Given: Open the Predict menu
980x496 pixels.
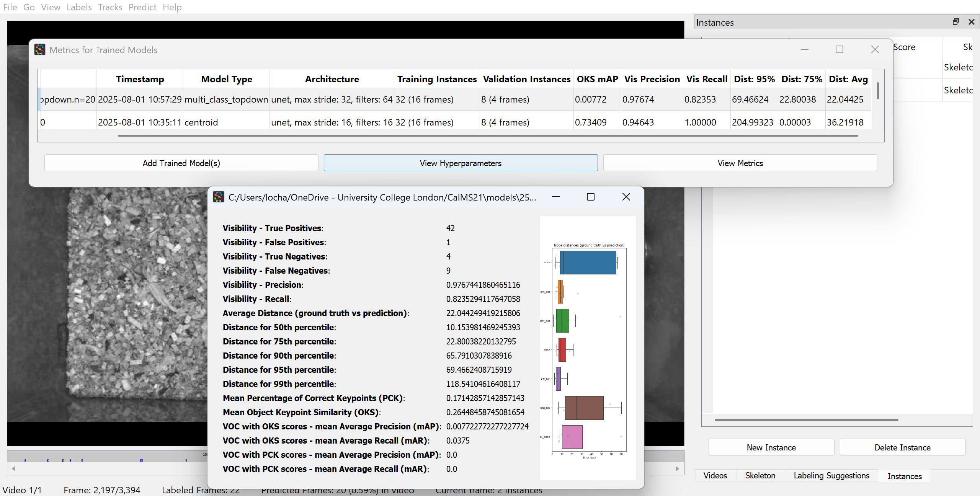Looking at the screenshot, I should click(x=142, y=7).
